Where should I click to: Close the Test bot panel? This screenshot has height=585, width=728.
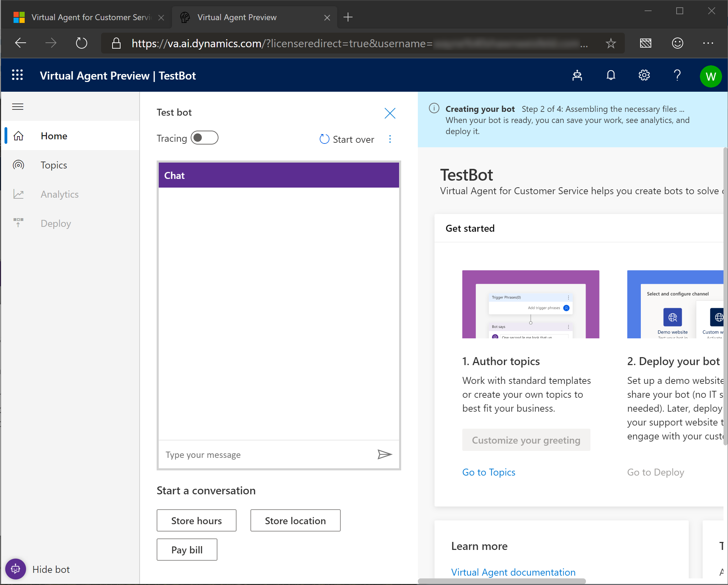pyautogui.click(x=390, y=113)
